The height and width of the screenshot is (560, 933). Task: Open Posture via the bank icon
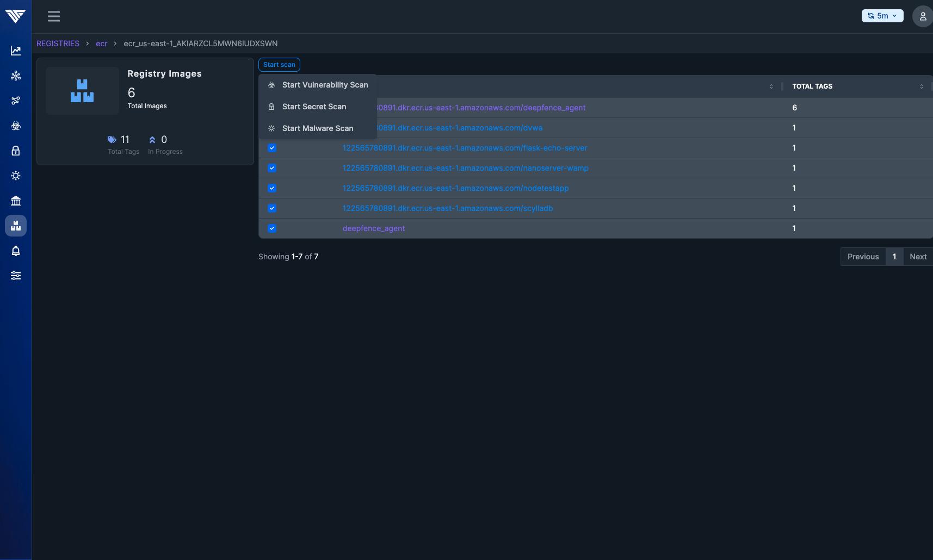(16, 201)
